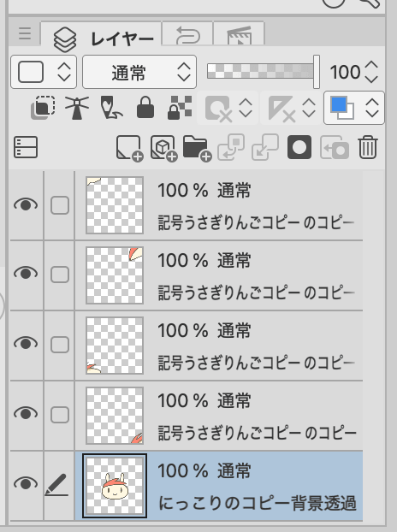Click Transfer to Lower Layer icon
Screen dimensions: 397x532
tap(231, 147)
